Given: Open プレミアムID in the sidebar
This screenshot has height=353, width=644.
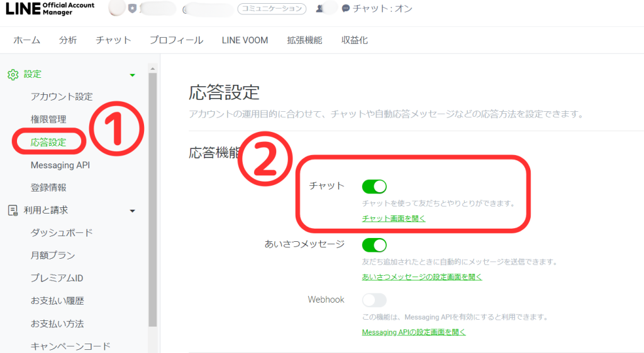Looking at the screenshot, I should (57, 278).
